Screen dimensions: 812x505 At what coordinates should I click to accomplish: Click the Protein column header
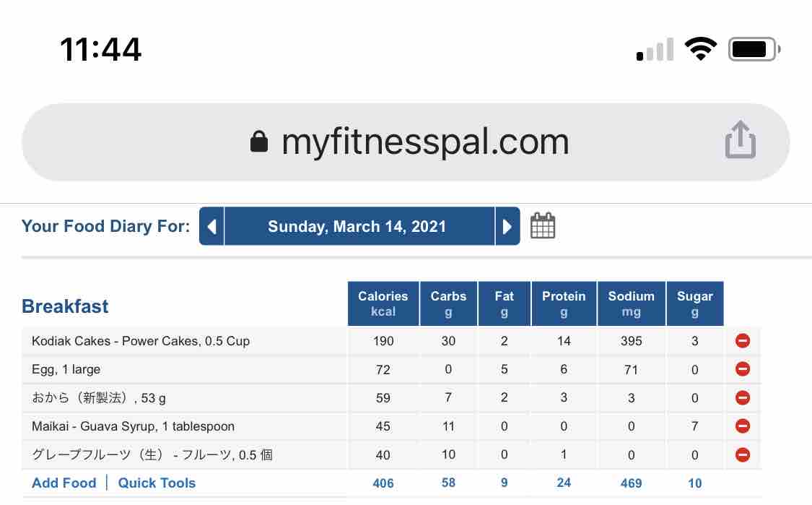564,303
